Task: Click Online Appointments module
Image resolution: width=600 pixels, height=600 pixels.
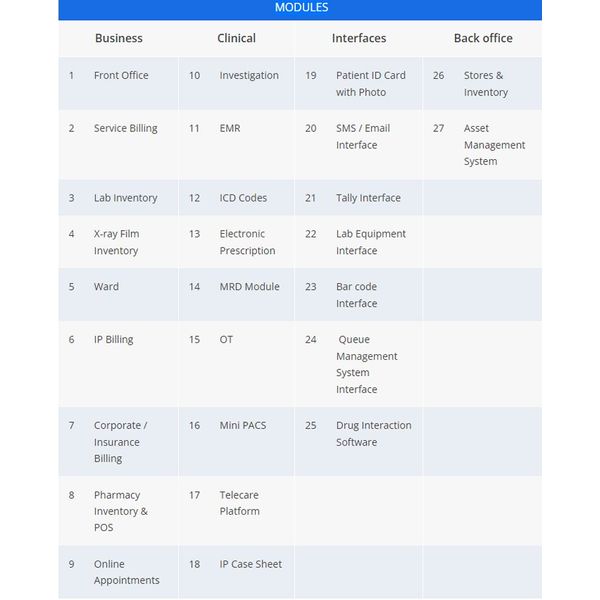Action: [126, 572]
